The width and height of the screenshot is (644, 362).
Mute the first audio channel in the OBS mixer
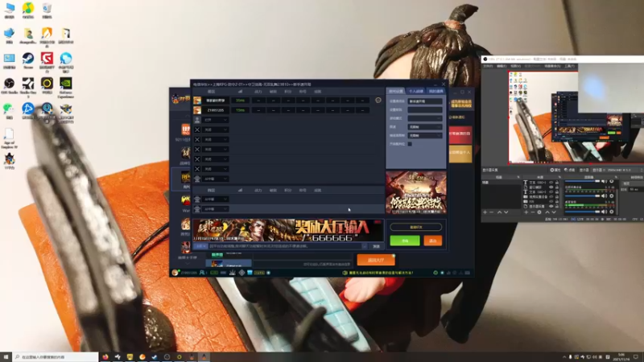pyautogui.click(x=605, y=181)
